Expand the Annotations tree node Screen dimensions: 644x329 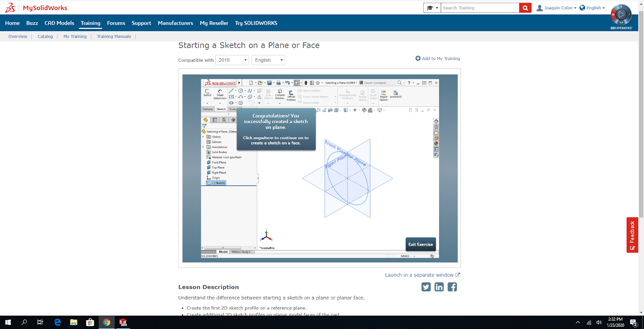point(203,147)
